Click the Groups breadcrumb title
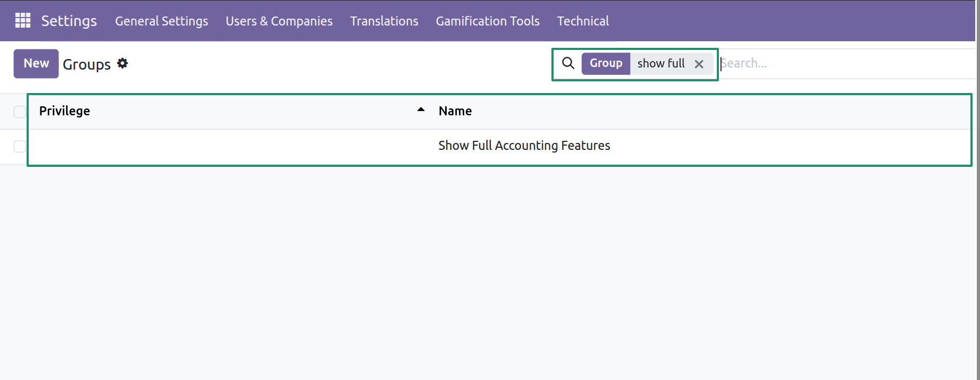 [87, 64]
